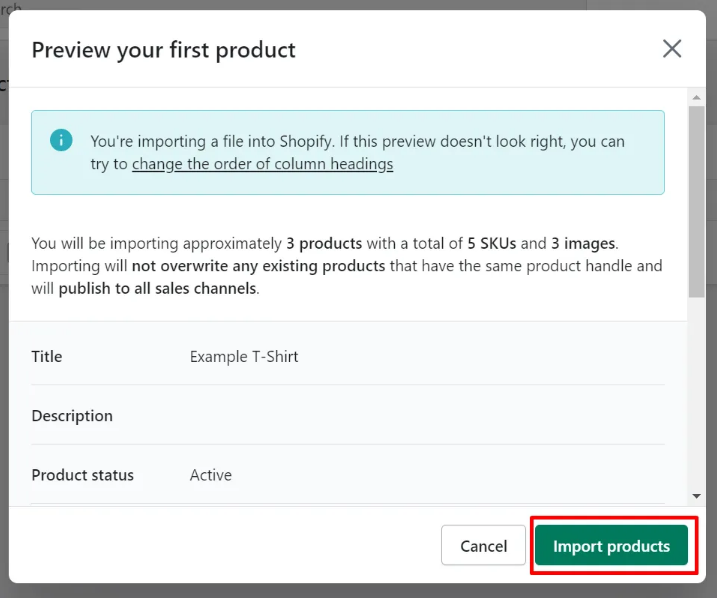
Task: Click the Active product status value
Action: pos(211,475)
